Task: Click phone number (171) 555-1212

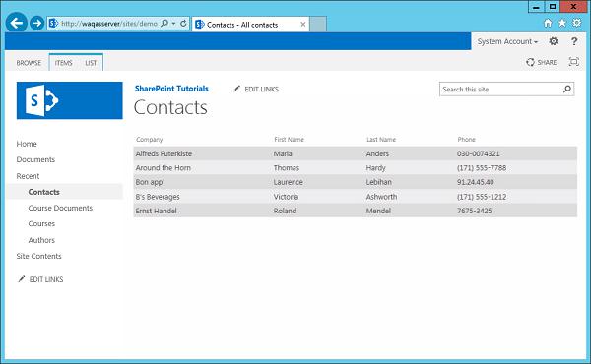Action: coord(482,197)
